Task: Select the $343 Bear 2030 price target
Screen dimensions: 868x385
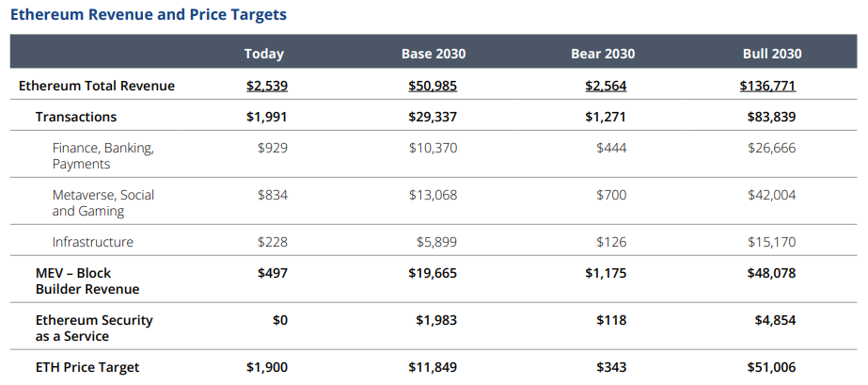Action: (x=611, y=367)
